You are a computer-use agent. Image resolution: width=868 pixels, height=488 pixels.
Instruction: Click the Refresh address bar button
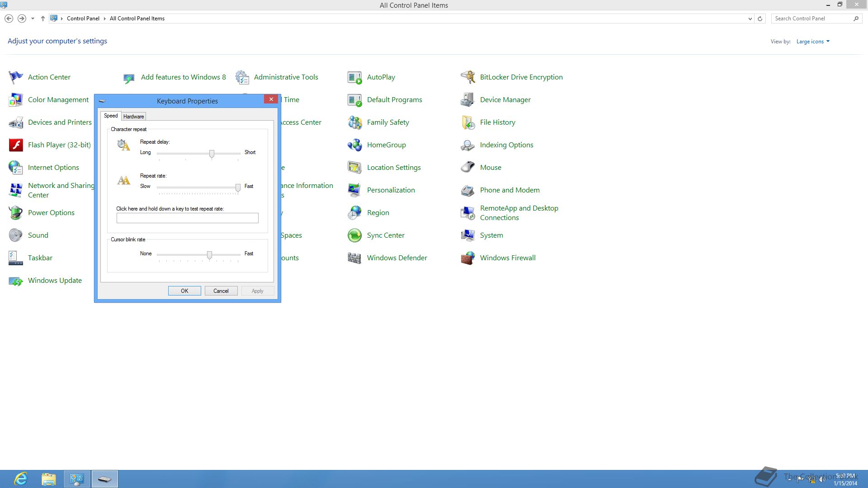(760, 19)
